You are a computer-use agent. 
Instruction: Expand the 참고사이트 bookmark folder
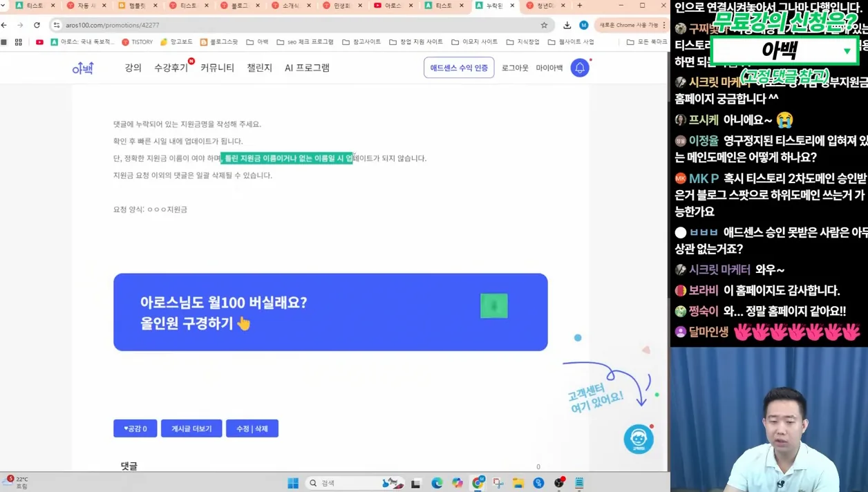click(x=361, y=42)
